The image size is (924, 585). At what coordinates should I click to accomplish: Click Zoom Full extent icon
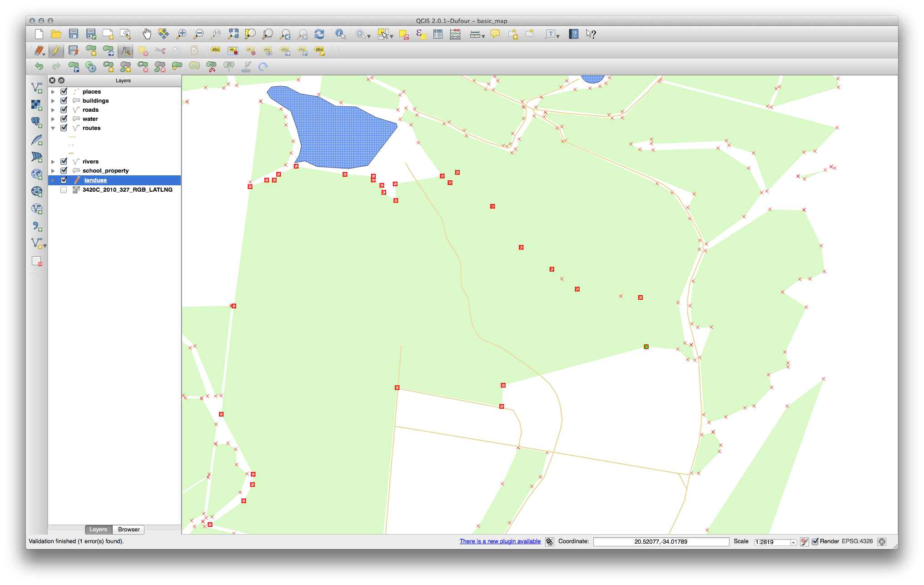pos(233,34)
